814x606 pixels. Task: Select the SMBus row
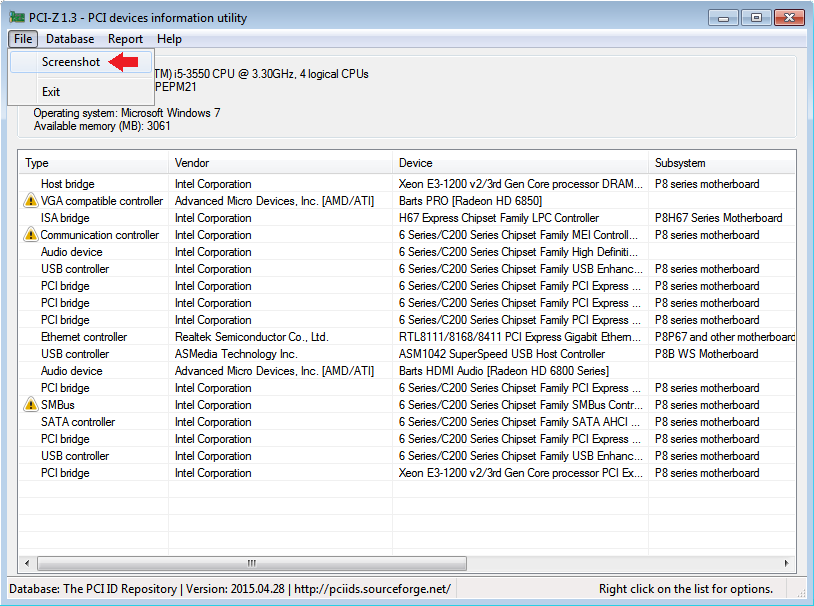[x=407, y=405]
